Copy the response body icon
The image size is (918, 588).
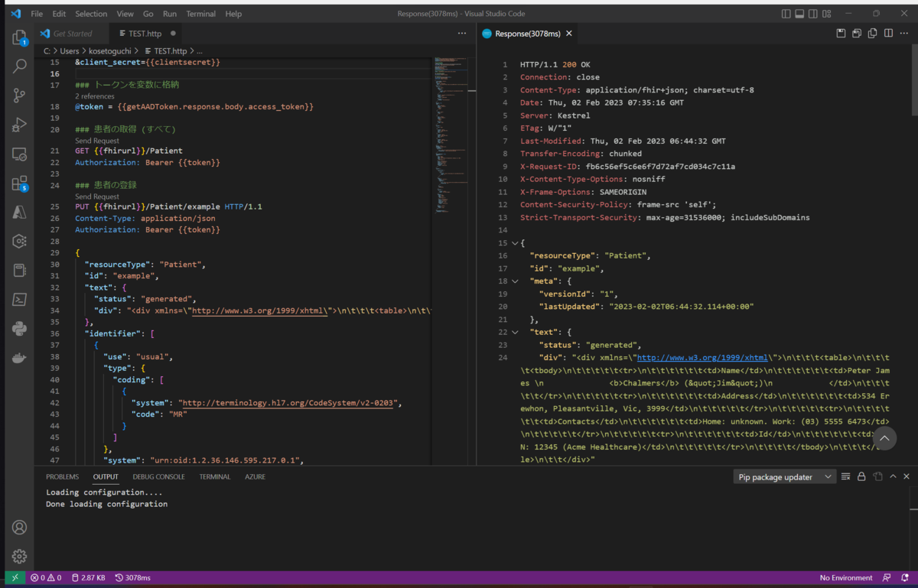[872, 34]
